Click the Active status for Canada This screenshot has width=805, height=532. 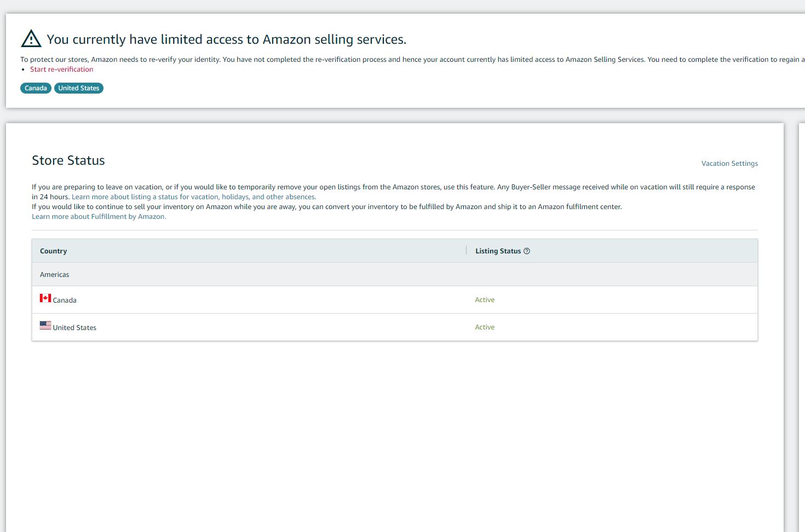click(485, 300)
